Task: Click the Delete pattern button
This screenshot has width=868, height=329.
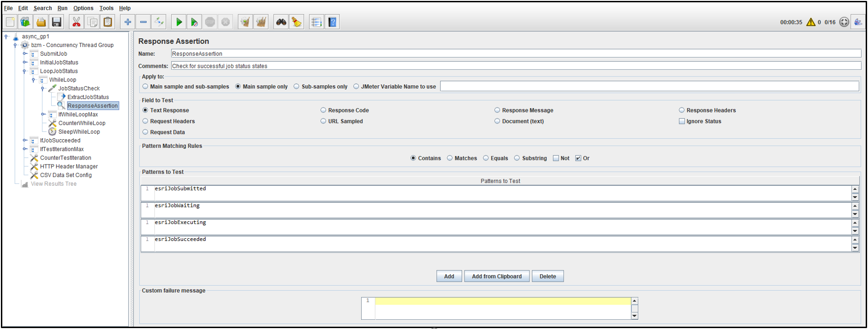Action: coord(548,276)
